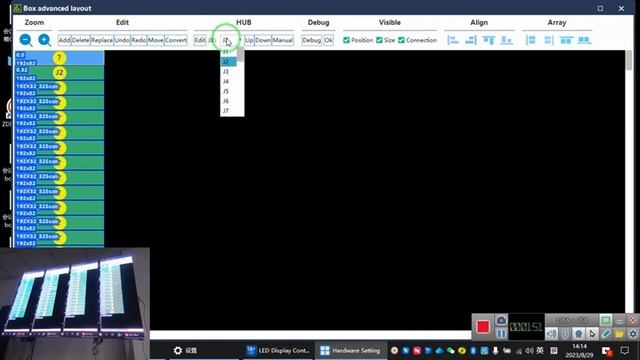
Task: Click the Convert button
Action: click(x=176, y=40)
